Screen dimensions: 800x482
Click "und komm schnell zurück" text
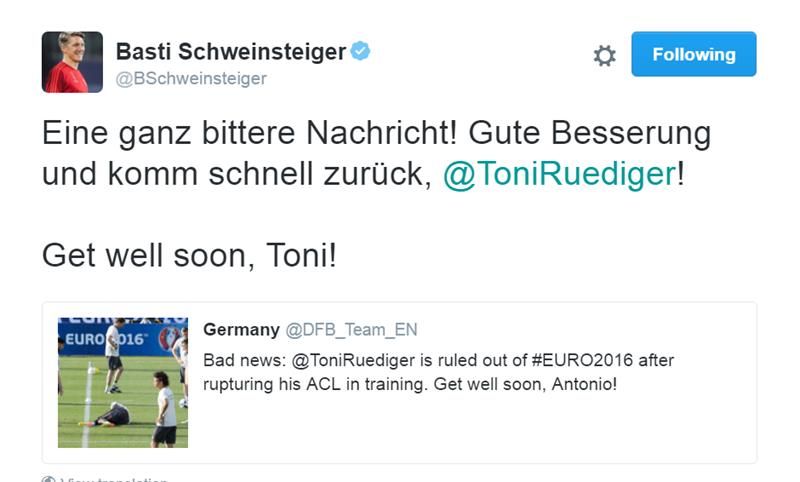[236, 173]
